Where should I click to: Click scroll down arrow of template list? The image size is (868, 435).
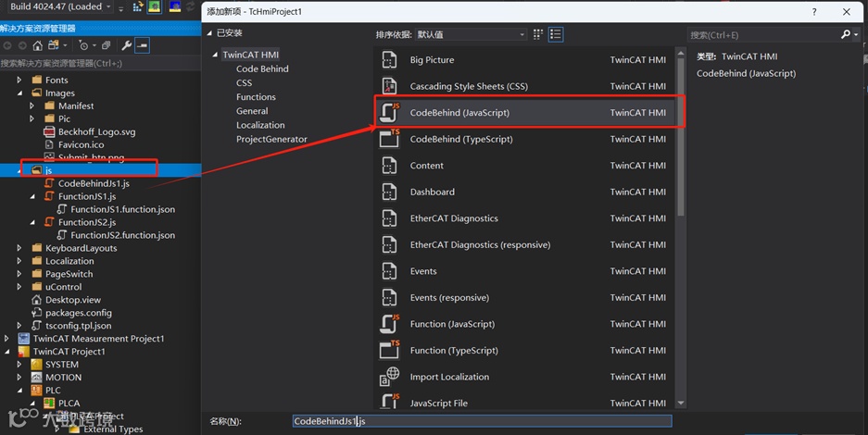click(681, 404)
